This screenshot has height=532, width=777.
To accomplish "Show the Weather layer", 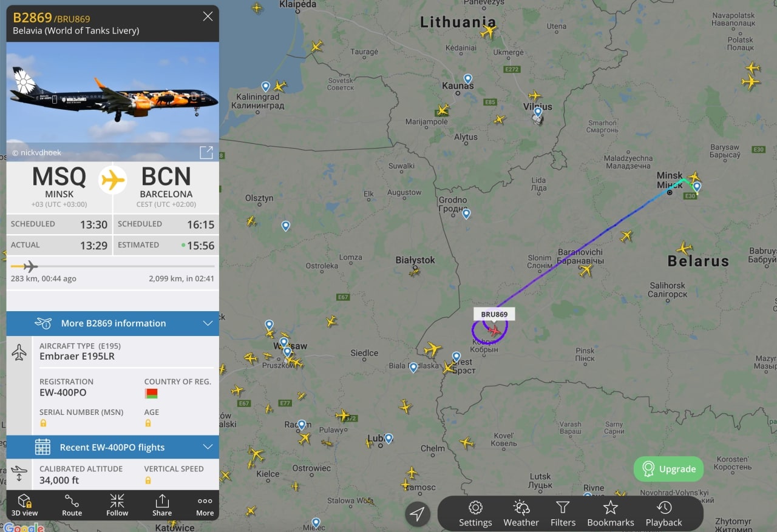I will click(x=521, y=514).
